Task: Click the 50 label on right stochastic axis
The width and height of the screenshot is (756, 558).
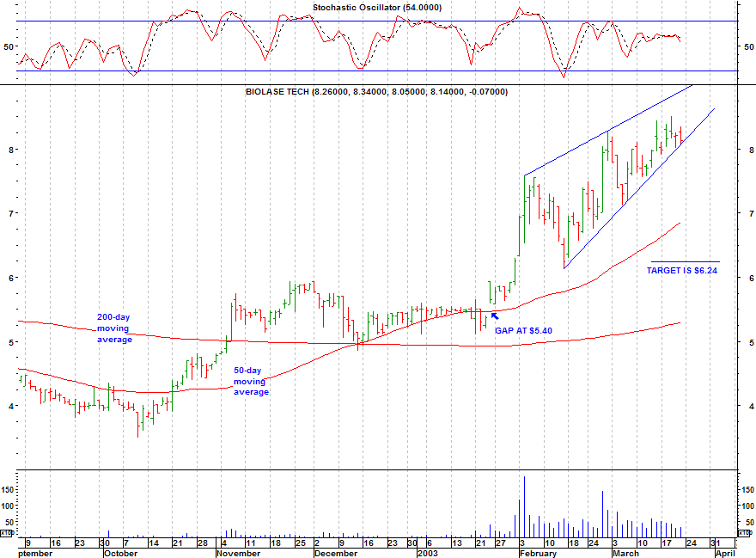Action: coord(749,46)
